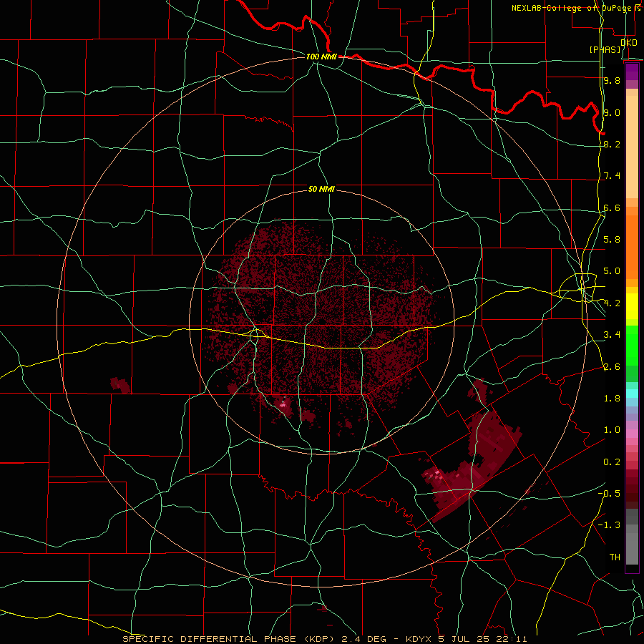Click the 1.8 scale label
The image size is (644, 644).
pos(612,398)
